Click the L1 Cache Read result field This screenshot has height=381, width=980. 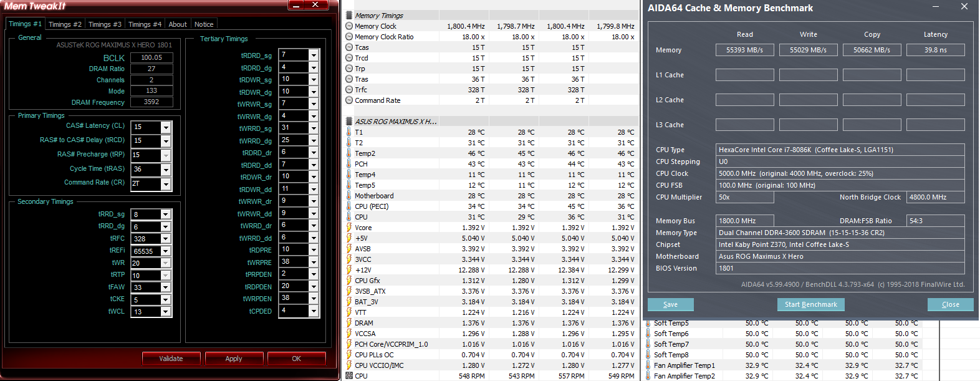pyautogui.click(x=745, y=75)
